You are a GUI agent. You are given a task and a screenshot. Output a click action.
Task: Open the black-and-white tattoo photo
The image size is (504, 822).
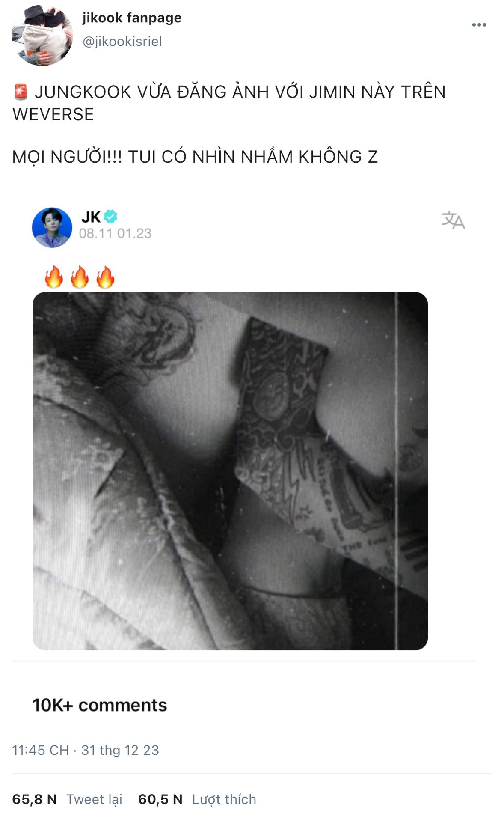coord(230,471)
